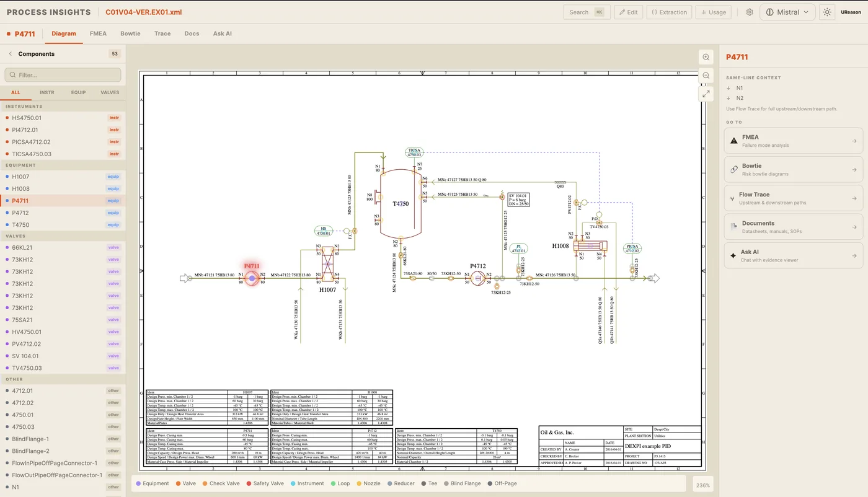Screen dimensions: 868x497
Task: Select highlighted P4711 pump symbol in diagram
Action: tap(252, 279)
